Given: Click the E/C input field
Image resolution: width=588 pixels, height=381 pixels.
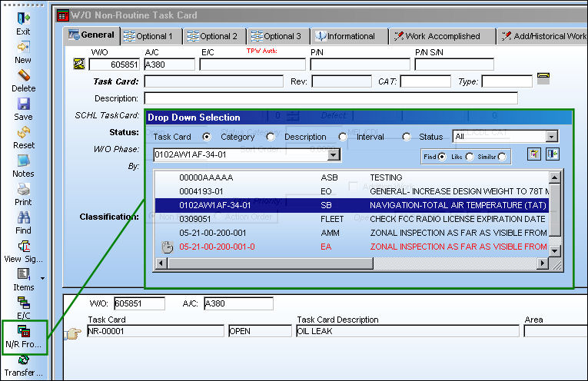Looking at the screenshot, I should [252, 65].
